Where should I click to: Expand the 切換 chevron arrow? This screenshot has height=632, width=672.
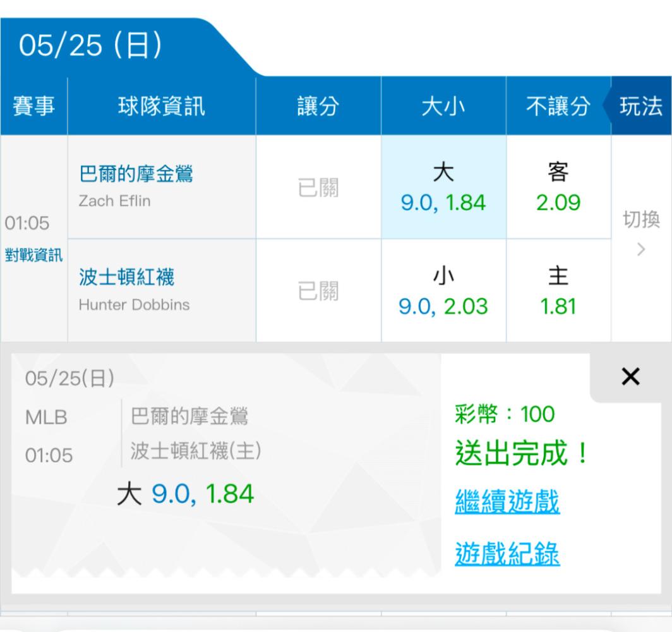point(641,249)
